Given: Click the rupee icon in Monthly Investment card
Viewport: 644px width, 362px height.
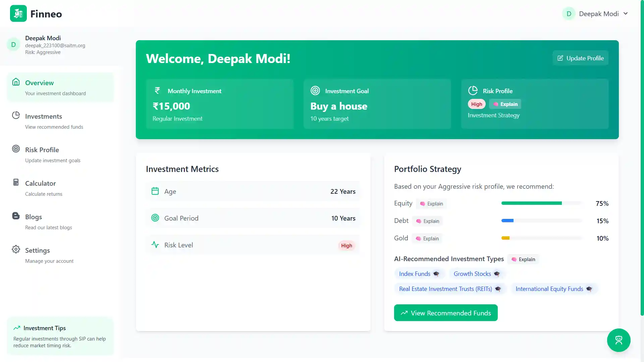Looking at the screenshot, I should coord(157,90).
